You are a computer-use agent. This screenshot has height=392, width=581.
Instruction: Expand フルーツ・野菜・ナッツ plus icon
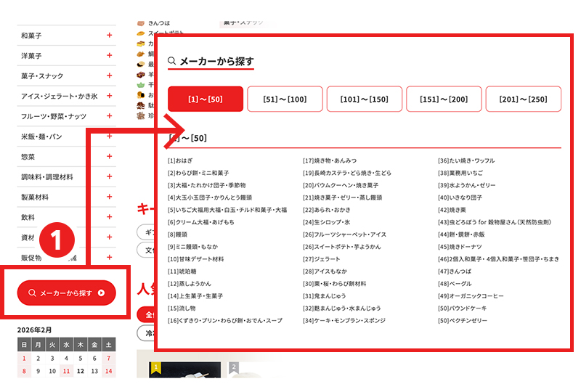click(x=110, y=116)
